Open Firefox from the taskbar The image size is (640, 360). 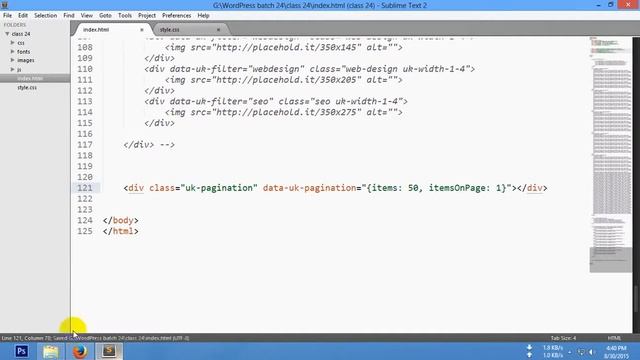80,351
